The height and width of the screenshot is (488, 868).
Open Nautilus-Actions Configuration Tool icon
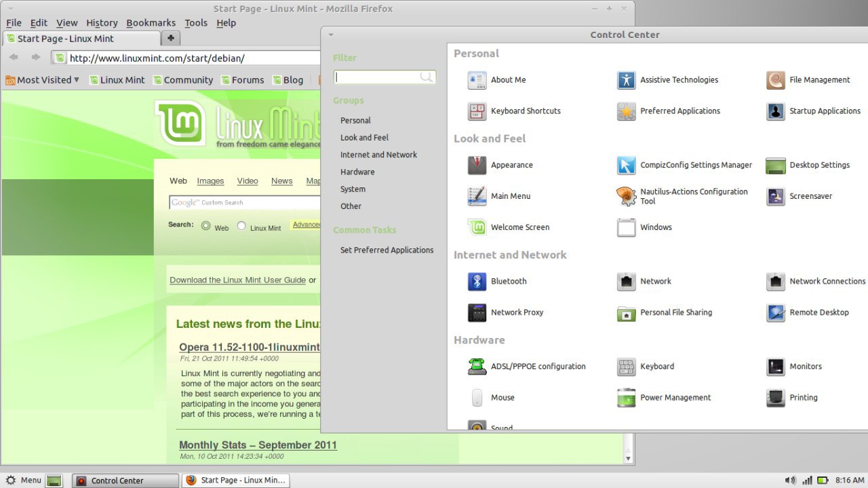pos(626,196)
